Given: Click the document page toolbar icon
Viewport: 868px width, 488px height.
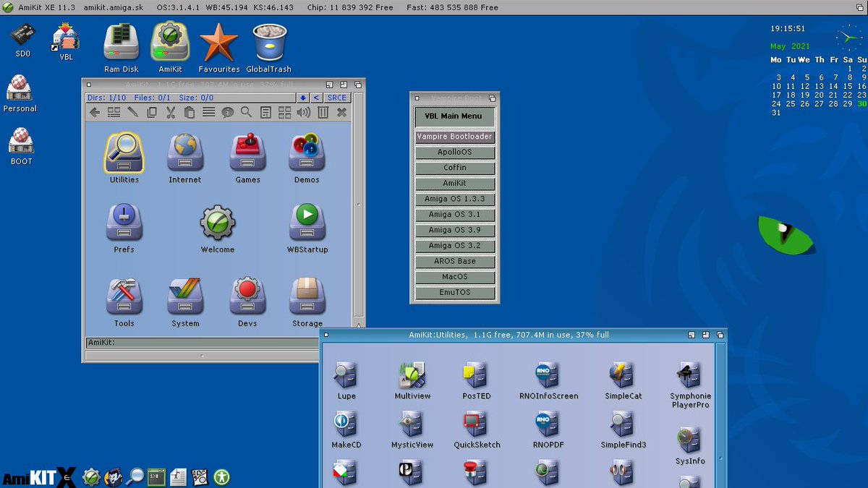Looking at the screenshot, I should [x=265, y=112].
